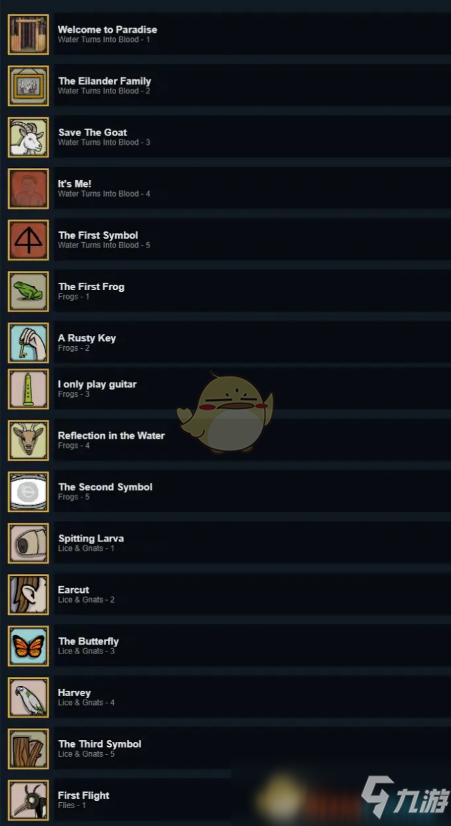Click The First Symbol arrow icon
Image resolution: width=451 pixels, height=826 pixels.
pyautogui.click(x=28, y=240)
